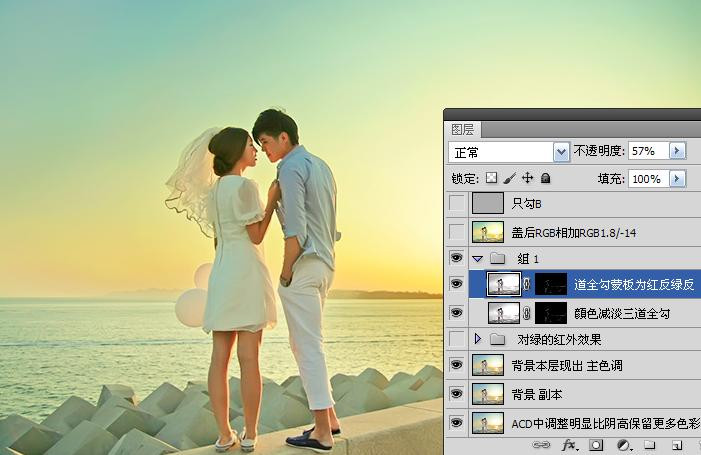Select layer name 盖后RGB相加RGB1.8/-14
This screenshot has height=455, width=701.
tap(574, 232)
